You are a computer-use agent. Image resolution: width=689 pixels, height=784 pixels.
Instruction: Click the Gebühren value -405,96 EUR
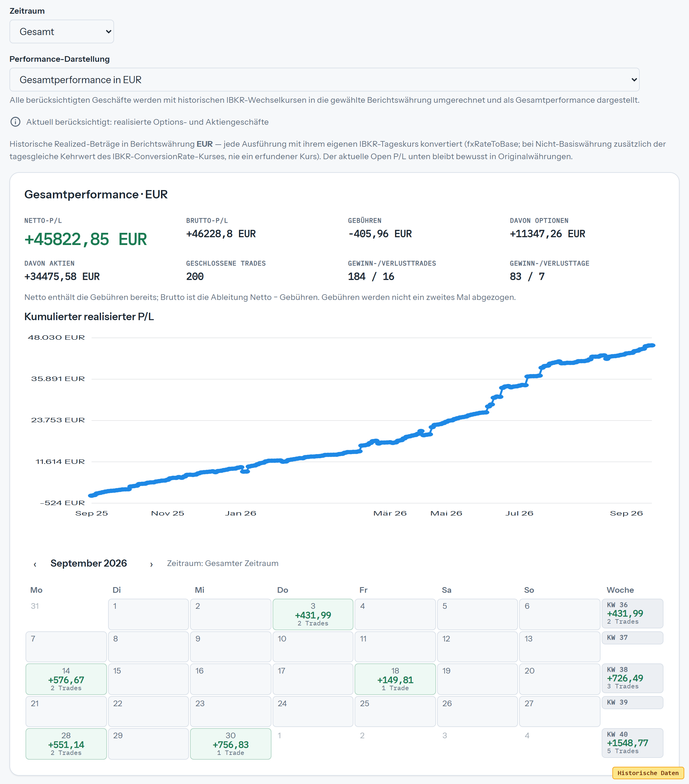click(380, 234)
